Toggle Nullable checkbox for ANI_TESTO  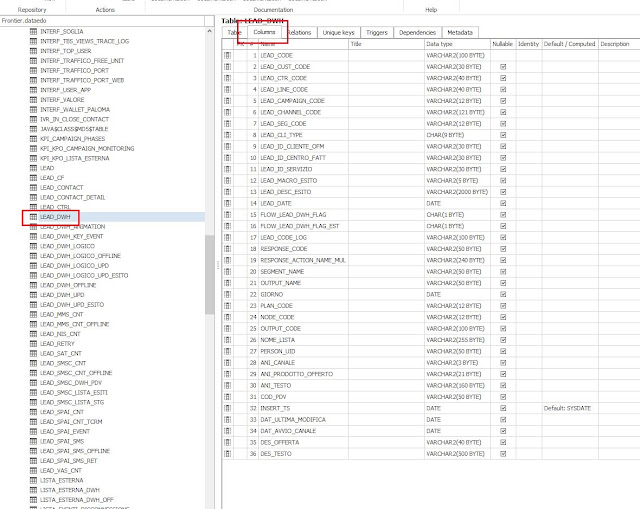[503, 385]
